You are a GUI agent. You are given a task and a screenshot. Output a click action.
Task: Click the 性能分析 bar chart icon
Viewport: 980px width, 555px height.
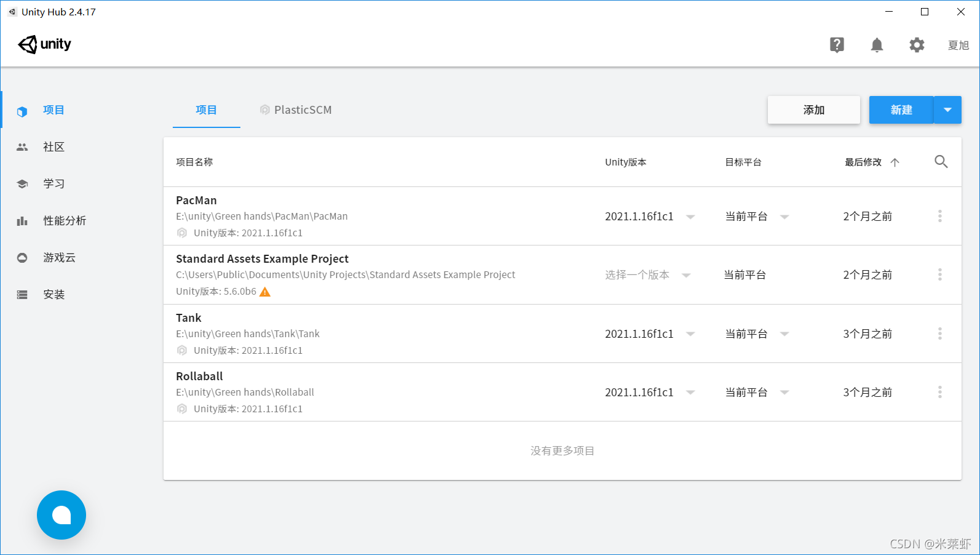coord(22,221)
